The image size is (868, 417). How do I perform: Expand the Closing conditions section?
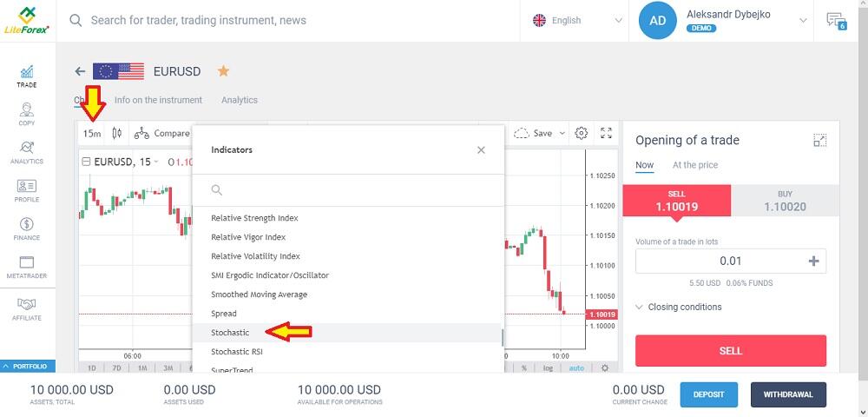pyautogui.click(x=679, y=307)
